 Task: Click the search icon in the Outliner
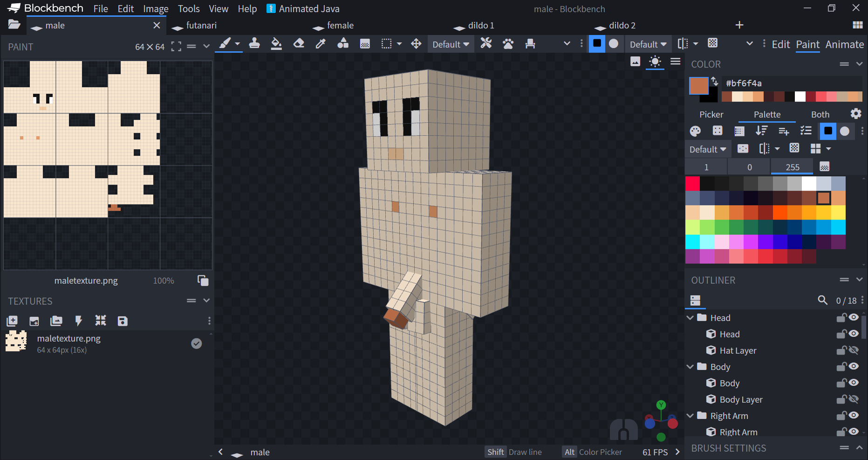coord(823,301)
